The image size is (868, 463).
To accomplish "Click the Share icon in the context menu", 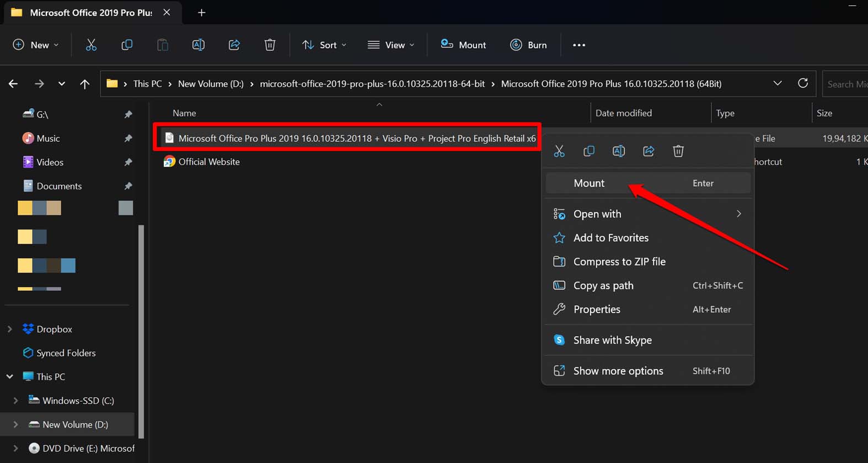I will (x=649, y=151).
